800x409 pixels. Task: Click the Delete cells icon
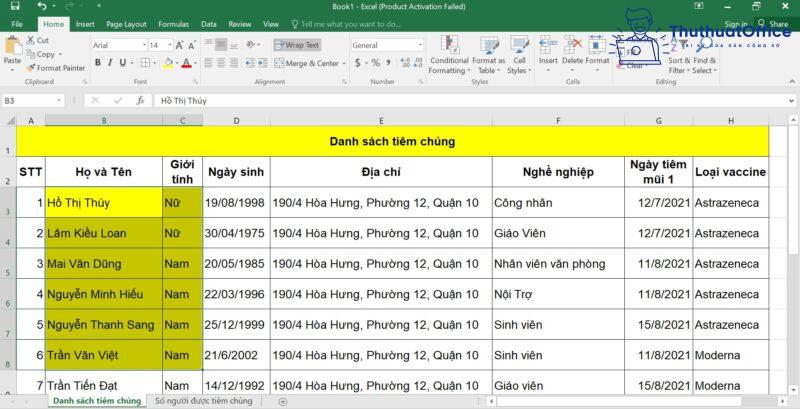click(x=572, y=46)
